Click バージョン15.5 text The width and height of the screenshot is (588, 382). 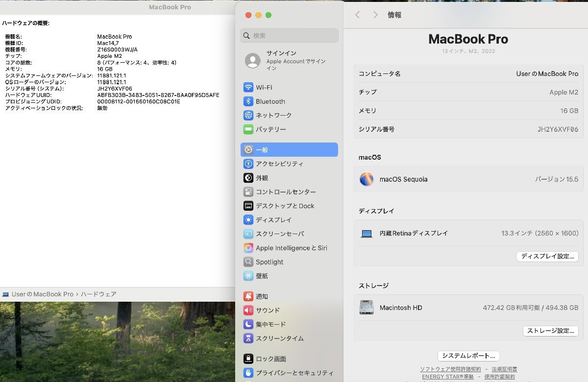[x=557, y=179]
